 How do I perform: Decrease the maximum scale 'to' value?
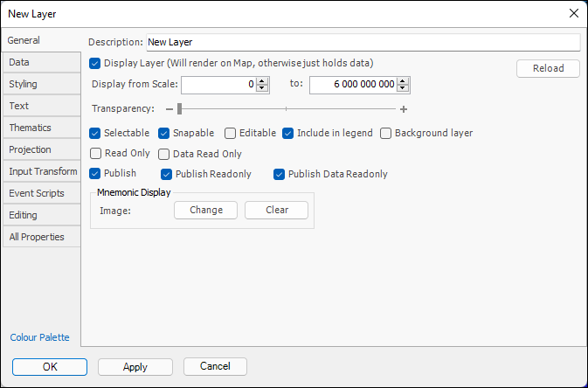(x=403, y=88)
